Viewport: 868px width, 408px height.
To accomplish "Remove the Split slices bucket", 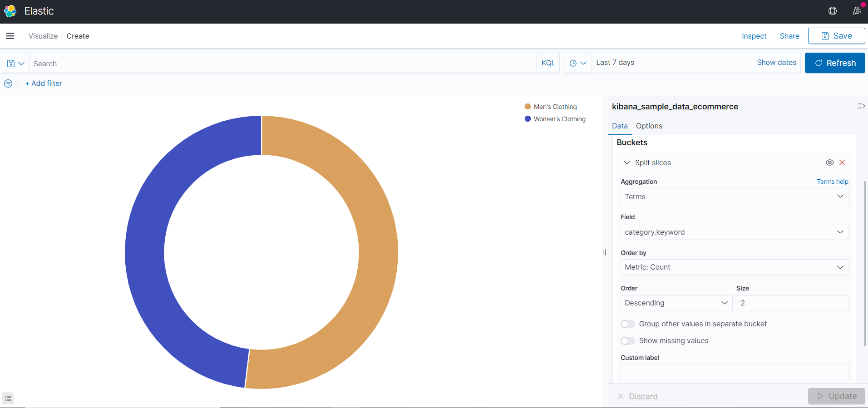I will coord(842,162).
